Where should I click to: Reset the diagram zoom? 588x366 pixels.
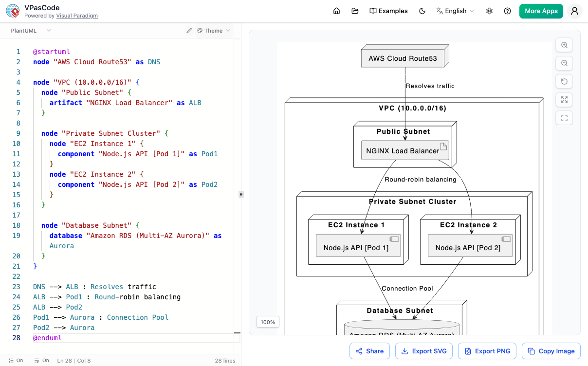(x=564, y=81)
